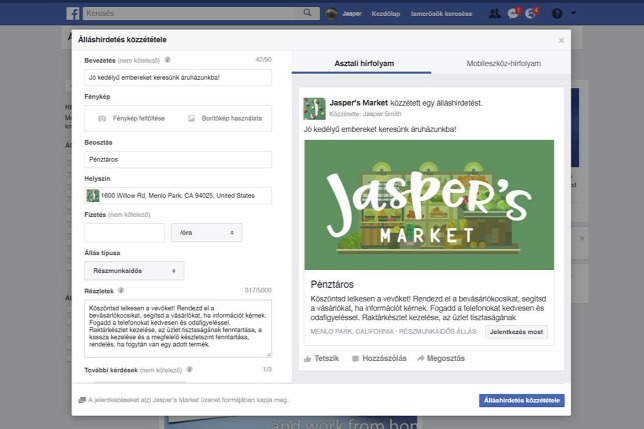Open the /óra pay period dropdown

click(207, 232)
